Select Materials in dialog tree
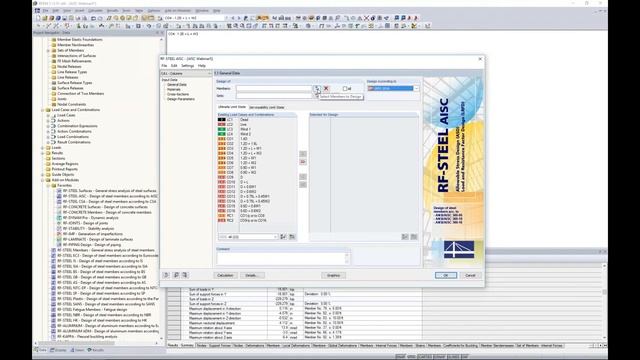640x360 pixels. [x=173, y=89]
